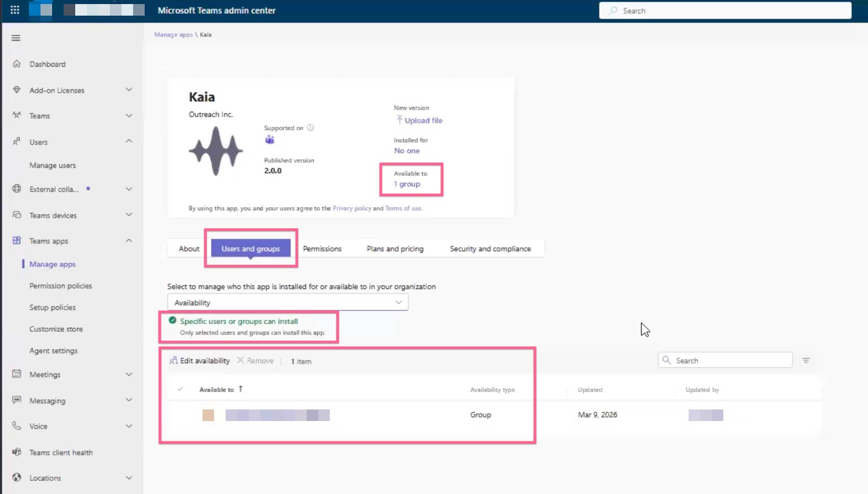Open the Plans and pricing tab

pos(395,248)
